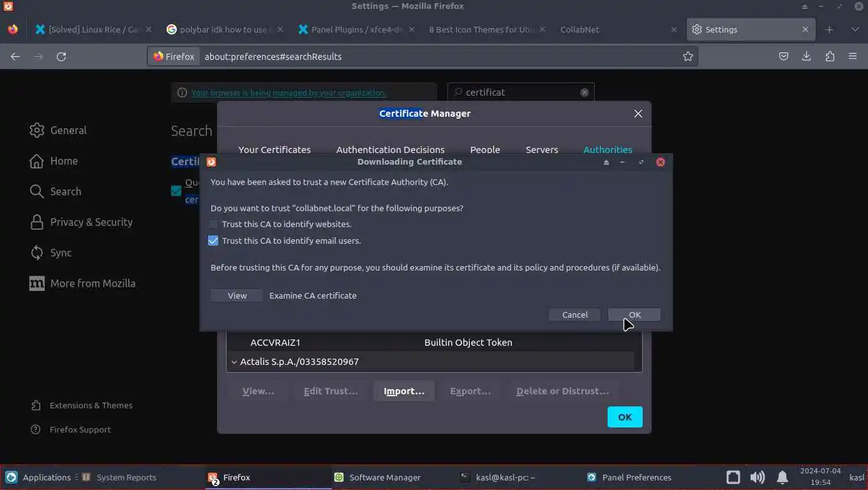Viewport: 868px width, 490px height.
Task: Close the CollabNet tab
Action: coord(674,29)
